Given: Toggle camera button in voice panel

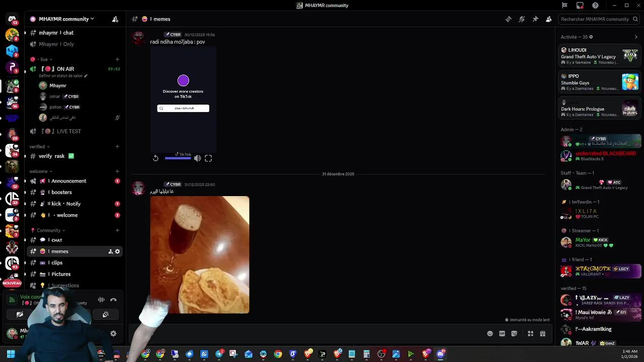Looking at the screenshot, I should [x=20, y=315].
